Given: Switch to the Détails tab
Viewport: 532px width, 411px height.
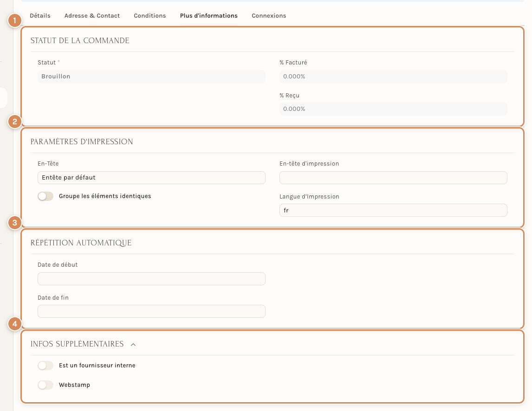Looking at the screenshot, I should [x=40, y=16].
